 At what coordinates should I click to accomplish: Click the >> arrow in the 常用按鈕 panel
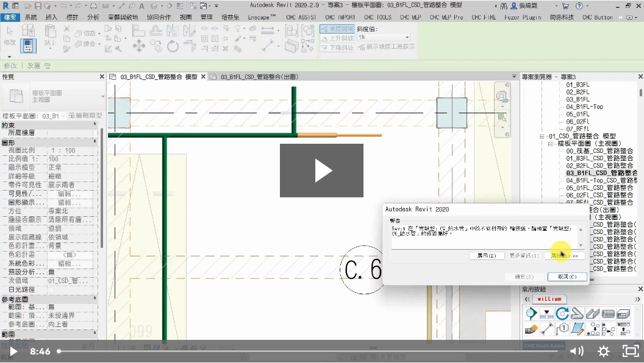tap(637, 300)
